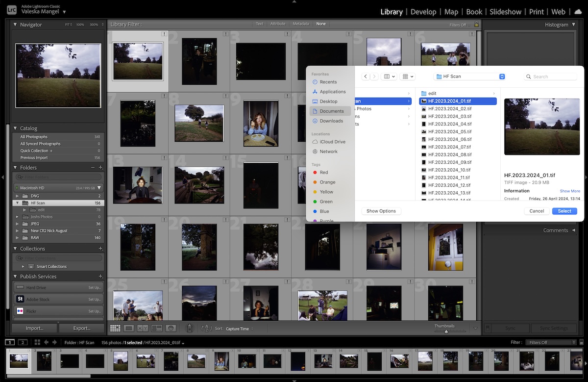Select HF.2023.2024_05.tif in the file list
Image resolution: width=588 pixels, height=382 pixels.
pyautogui.click(x=449, y=131)
